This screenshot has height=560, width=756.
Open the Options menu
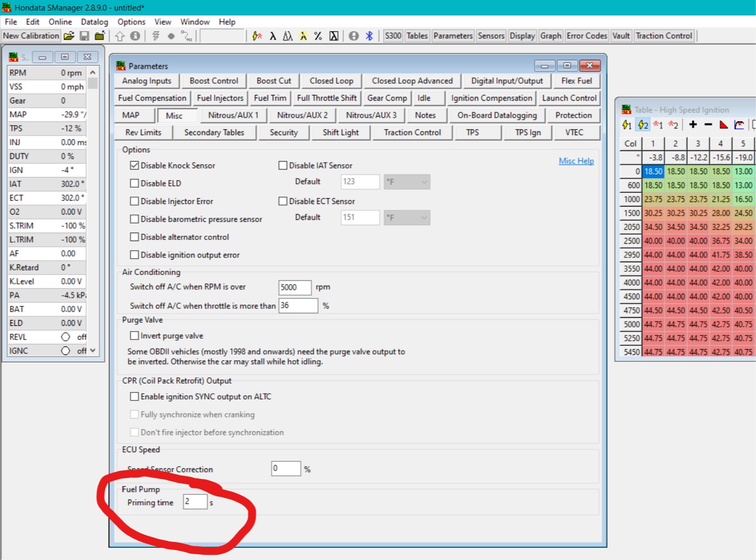click(x=131, y=22)
